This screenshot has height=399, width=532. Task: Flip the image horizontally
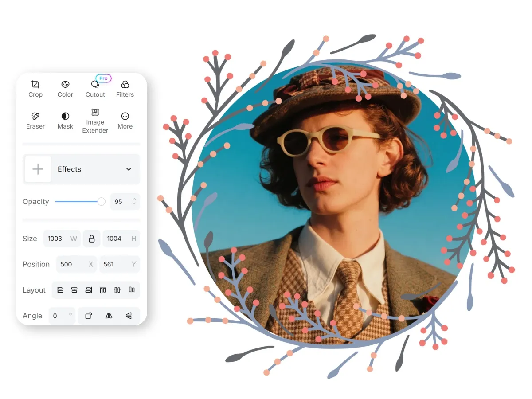pyautogui.click(x=109, y=316)
